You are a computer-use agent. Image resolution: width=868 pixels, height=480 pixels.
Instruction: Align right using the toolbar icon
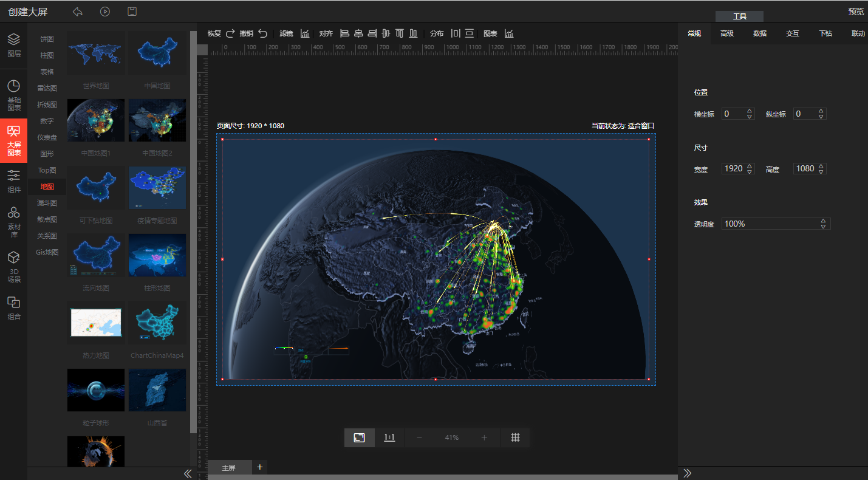[x=372, y=33]
